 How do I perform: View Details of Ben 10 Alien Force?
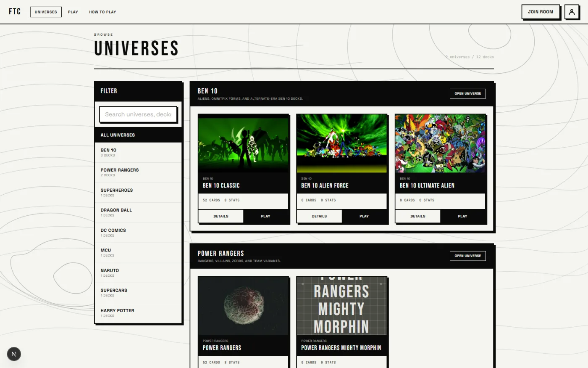319,216
